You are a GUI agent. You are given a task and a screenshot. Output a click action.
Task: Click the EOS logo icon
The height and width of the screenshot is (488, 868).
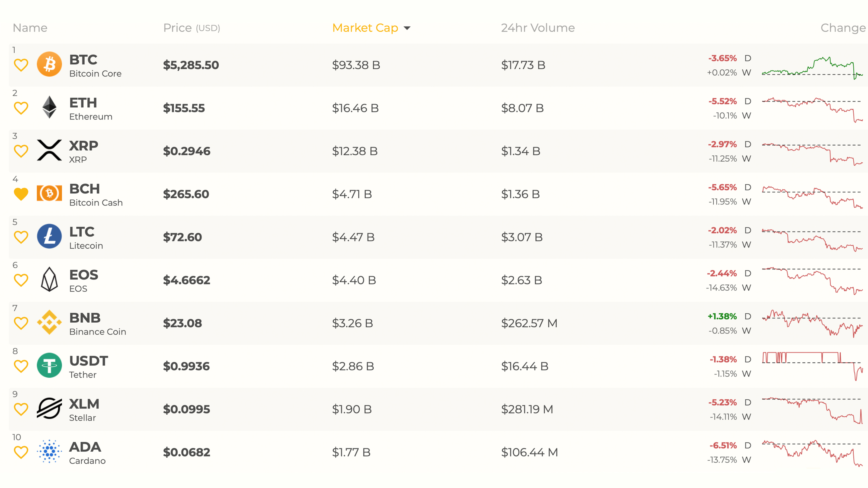49,279
